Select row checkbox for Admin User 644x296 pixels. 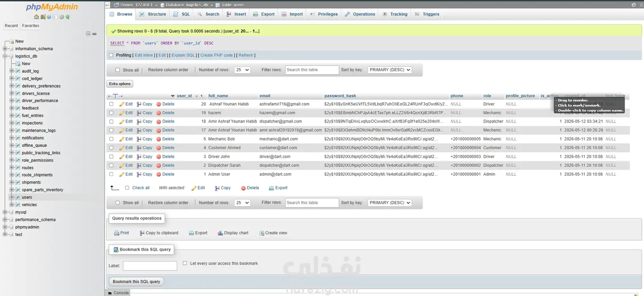coord(111,174)
